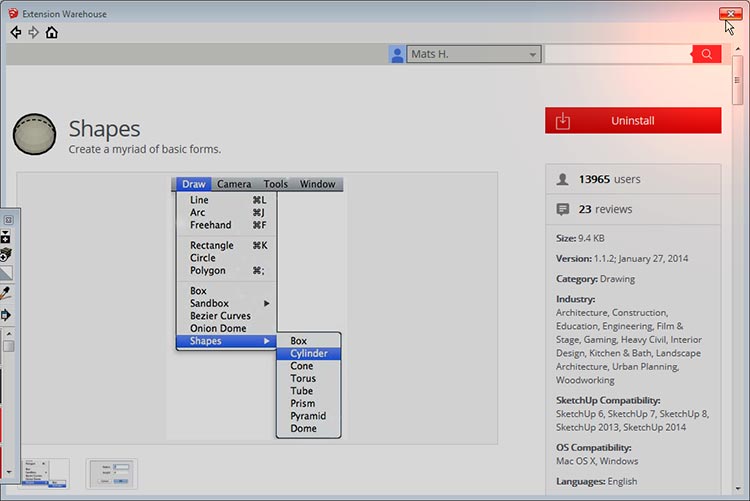750x501 pixels.
Task: Click the Shapes title heading
Action: 104,129
